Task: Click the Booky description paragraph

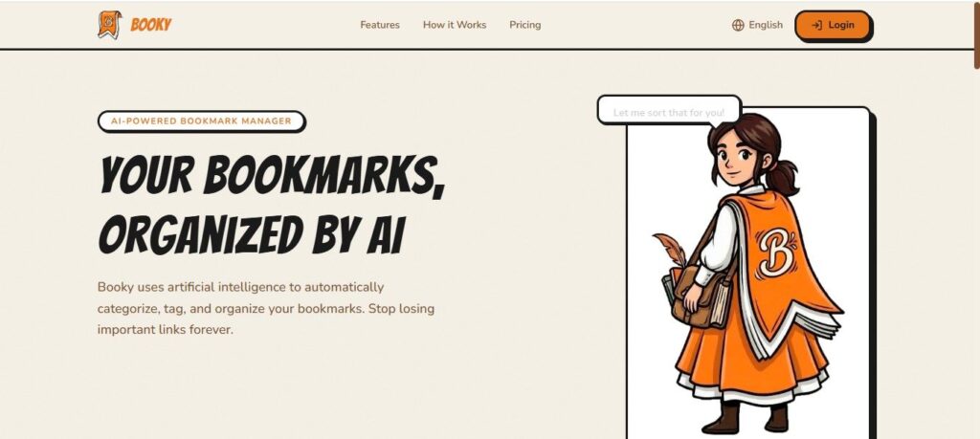Action: point(266,309)
